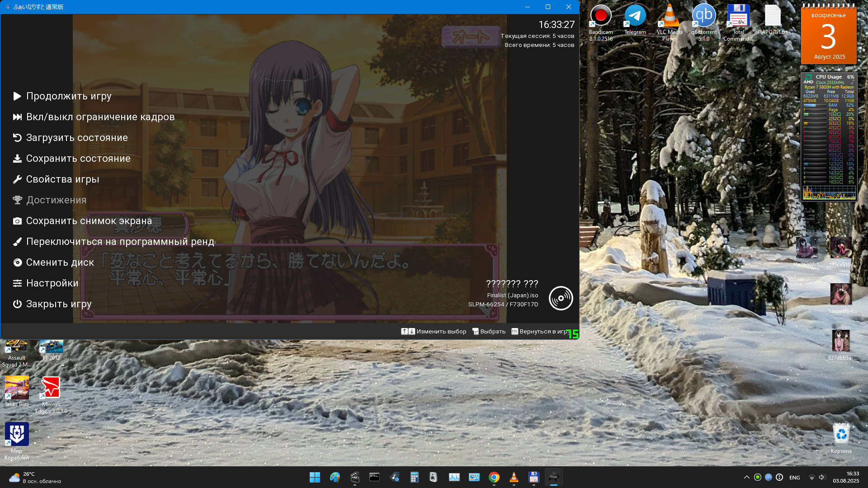Open the Mirror's Edge desktop shortcut
This screenshot has height=488, width=868.
[x=51, y=395]
